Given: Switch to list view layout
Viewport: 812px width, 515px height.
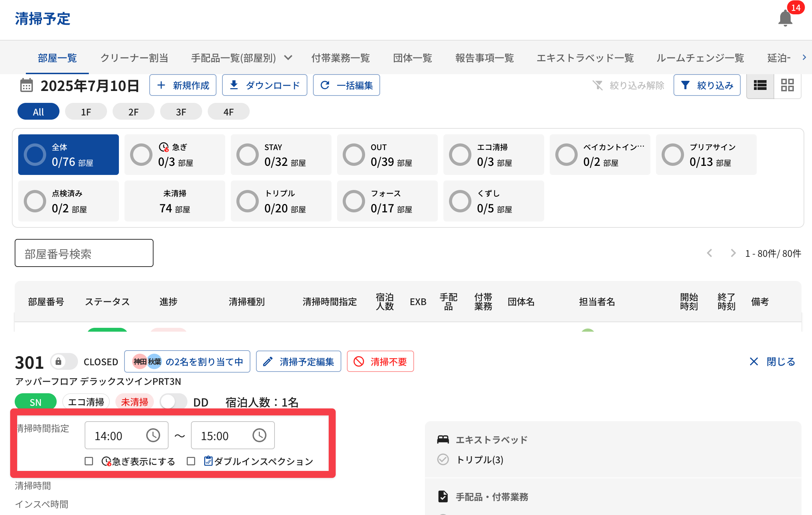Looking at the screenshot, I should [x=760, y=85].
